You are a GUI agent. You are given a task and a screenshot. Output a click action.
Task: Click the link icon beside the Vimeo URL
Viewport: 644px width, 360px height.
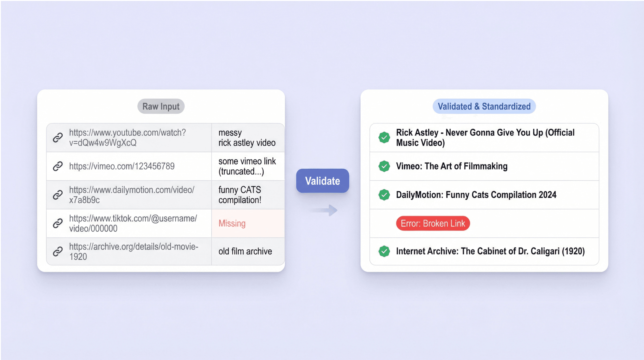58,166
